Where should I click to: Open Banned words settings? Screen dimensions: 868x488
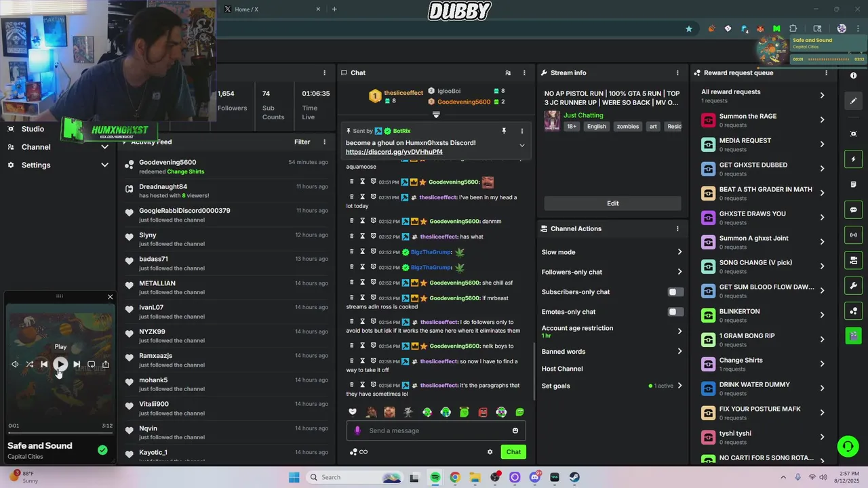point(612,351)
